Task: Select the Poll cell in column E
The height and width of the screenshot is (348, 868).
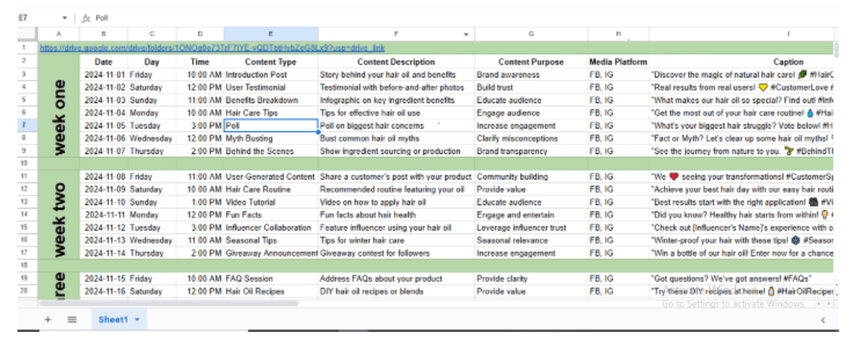Action: (x=271, y=125)
